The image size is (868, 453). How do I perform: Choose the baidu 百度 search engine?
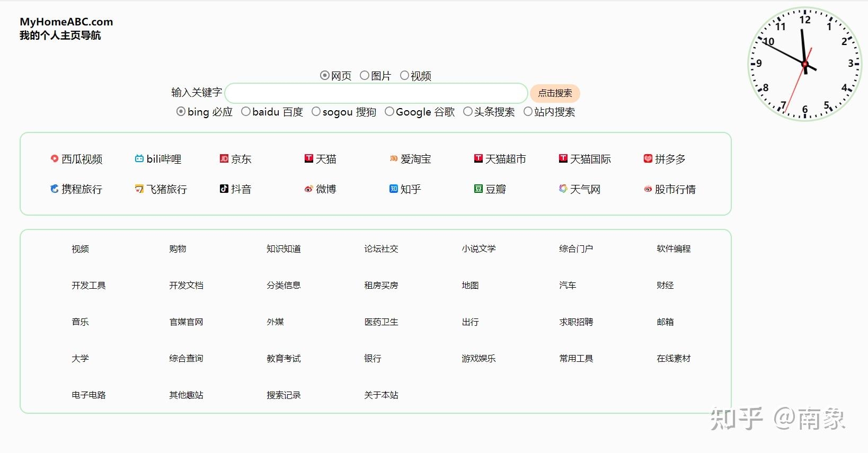point(246,111)
